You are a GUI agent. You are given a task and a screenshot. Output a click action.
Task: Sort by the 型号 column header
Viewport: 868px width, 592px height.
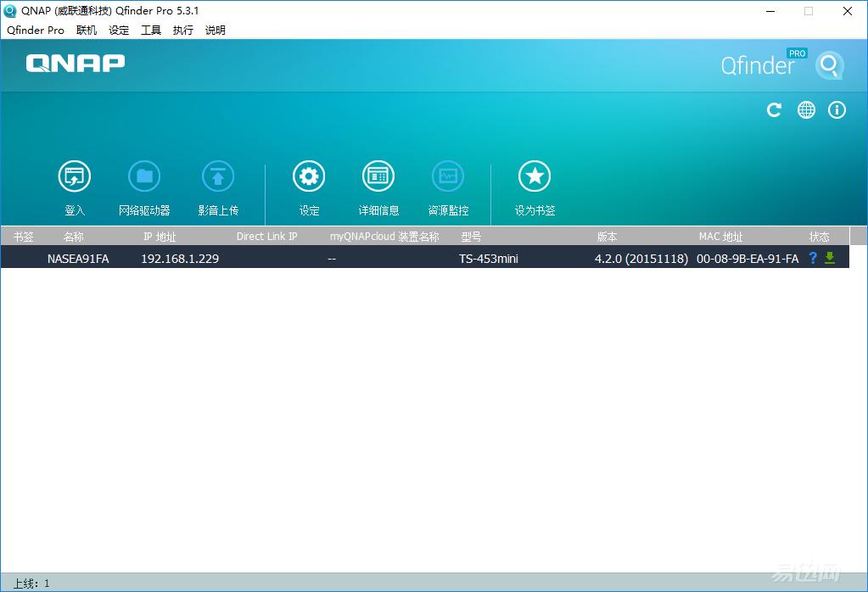click(x=471, y=237)
